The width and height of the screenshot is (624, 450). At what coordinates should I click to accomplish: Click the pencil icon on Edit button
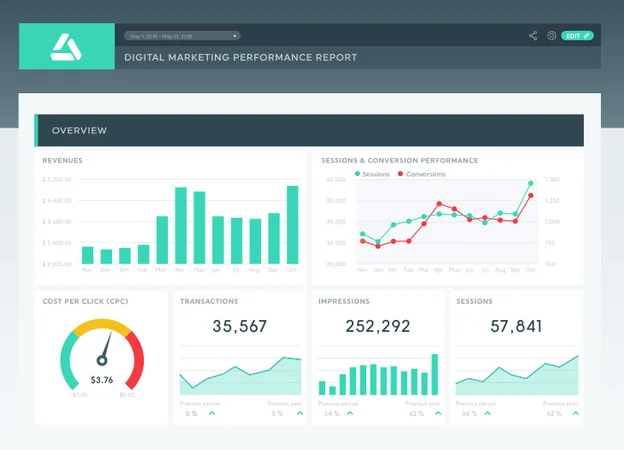coord(586,36)
